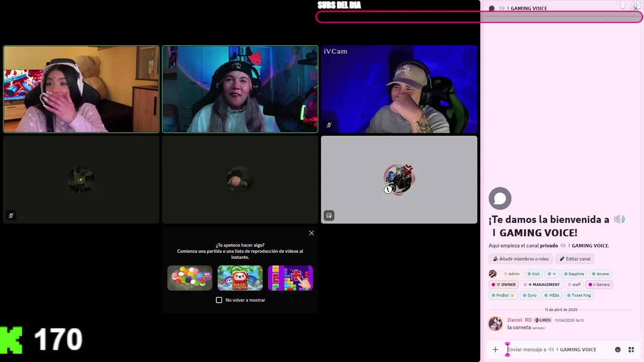Click the GAMING VOICE channel title in header
644x362 pixels.
[529, 9]
